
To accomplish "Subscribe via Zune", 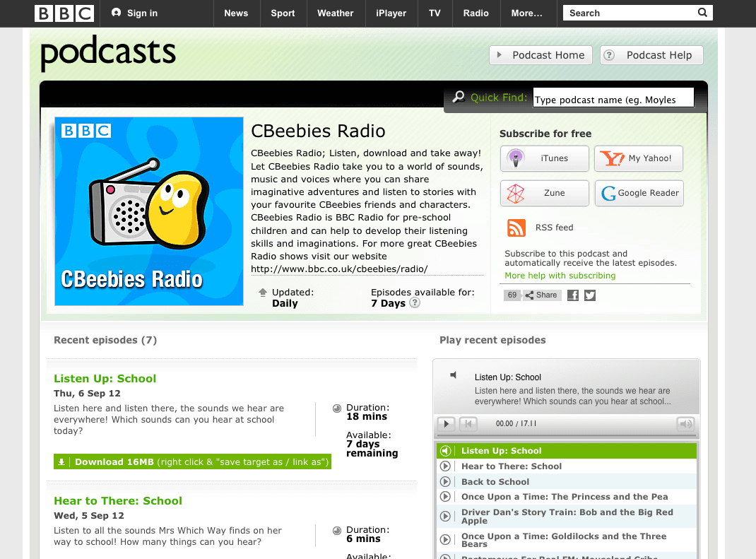I will tap(544, 193).
